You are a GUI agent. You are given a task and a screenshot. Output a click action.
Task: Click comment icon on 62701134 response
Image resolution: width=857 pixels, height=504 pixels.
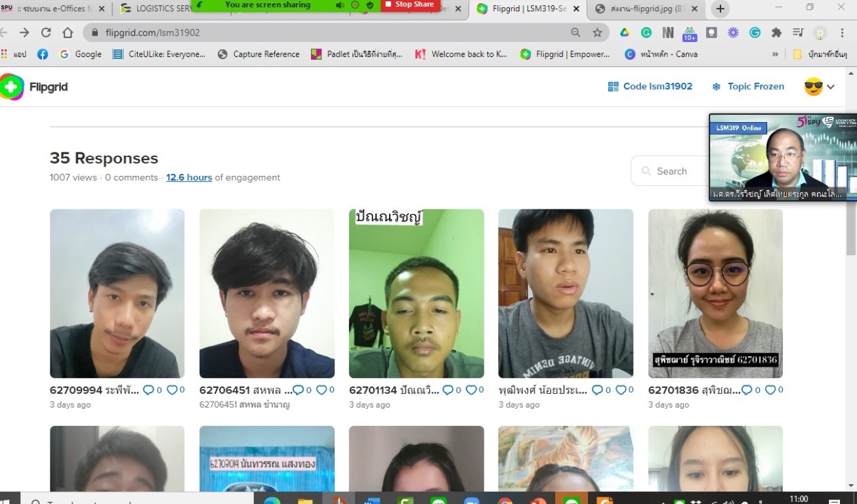point(448,390)
